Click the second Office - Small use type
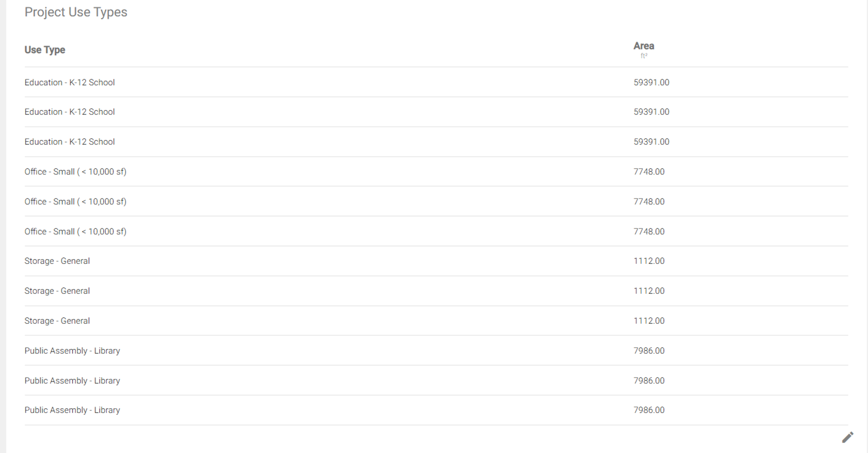Screen dimensions: 868x453 click(76, 202)
